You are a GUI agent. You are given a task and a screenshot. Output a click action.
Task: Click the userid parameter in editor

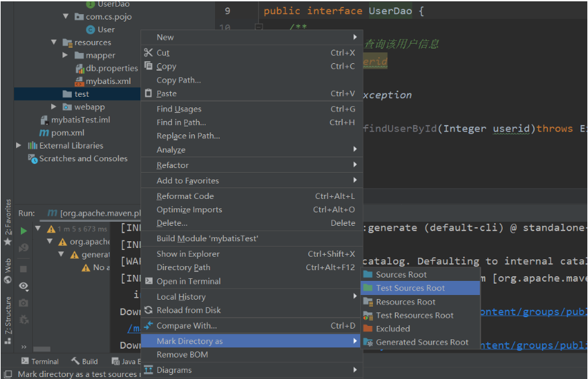[x=511, y=128]
